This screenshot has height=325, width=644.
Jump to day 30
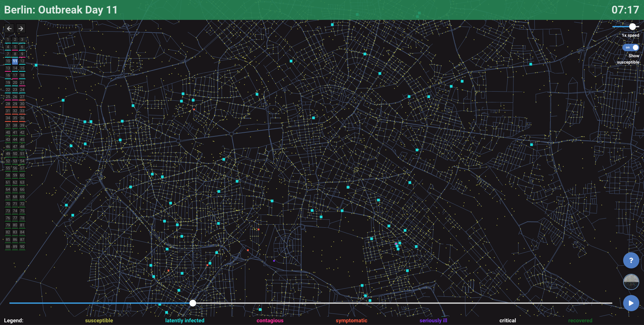coord(22,104)
